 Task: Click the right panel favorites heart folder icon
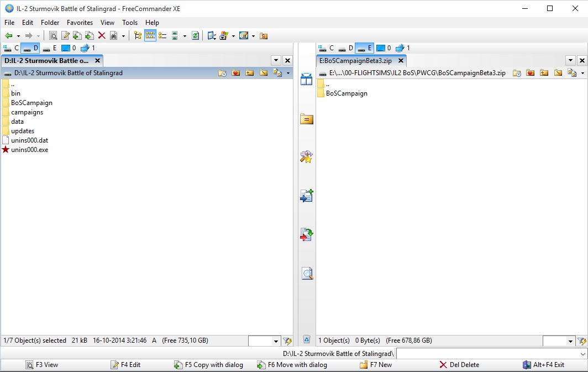(531, 73)
